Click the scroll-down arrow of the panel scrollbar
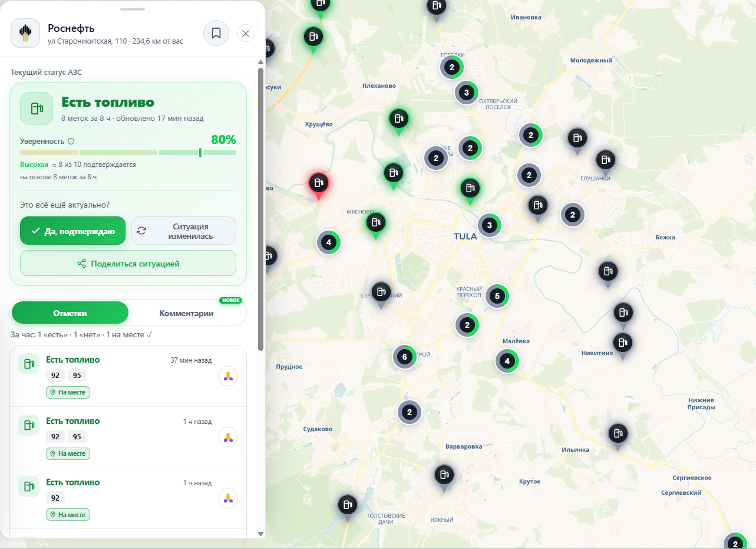Image resolution: width=756 pixels, height=549 pixels. [x=261, y=534]
